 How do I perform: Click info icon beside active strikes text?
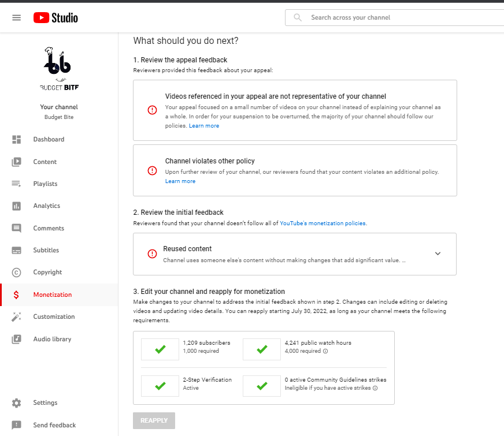[x=375, y=388]
